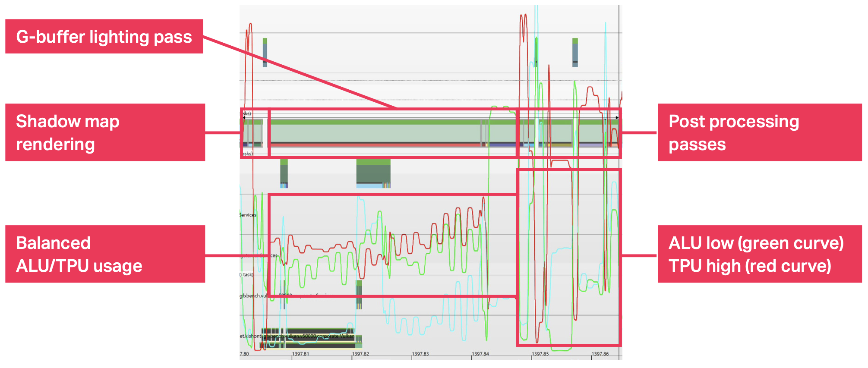The width and height of the screenshot is (868, 368).
Task: Select the small task block above the shadow map region
Action: click(x=265, y=53)
